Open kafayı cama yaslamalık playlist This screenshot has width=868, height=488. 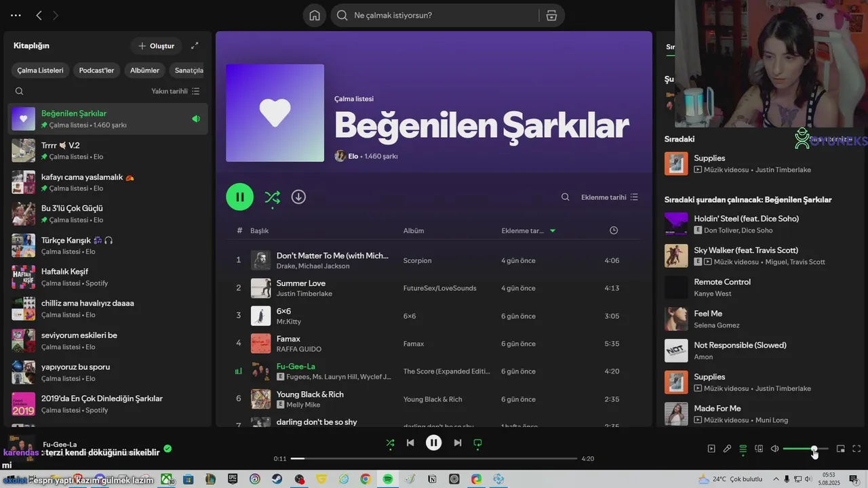pyautogui.click(x=108, y=182)
